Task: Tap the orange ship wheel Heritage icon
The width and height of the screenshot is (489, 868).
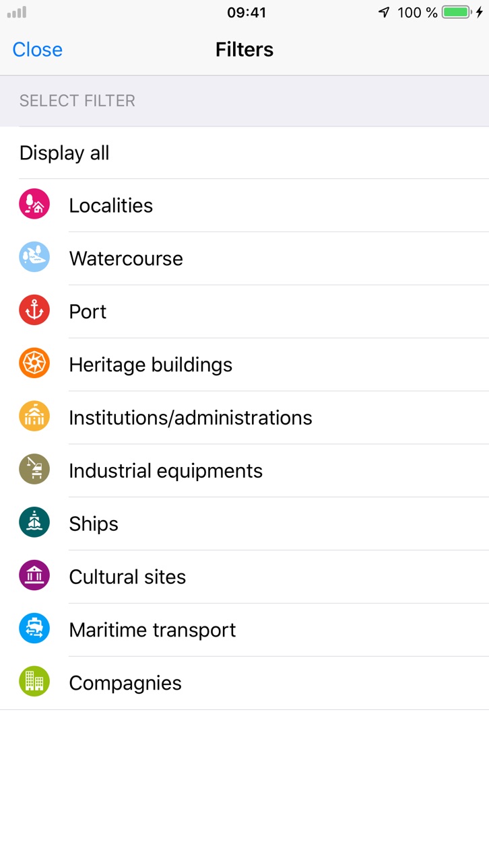Action: coord(34,363)
